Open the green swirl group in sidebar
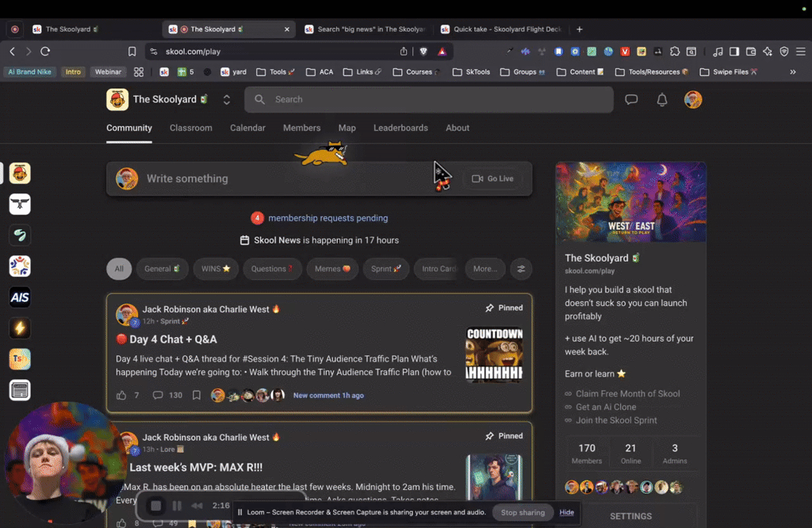The height and width of the screenshot is (528, 812). point(20,235)
